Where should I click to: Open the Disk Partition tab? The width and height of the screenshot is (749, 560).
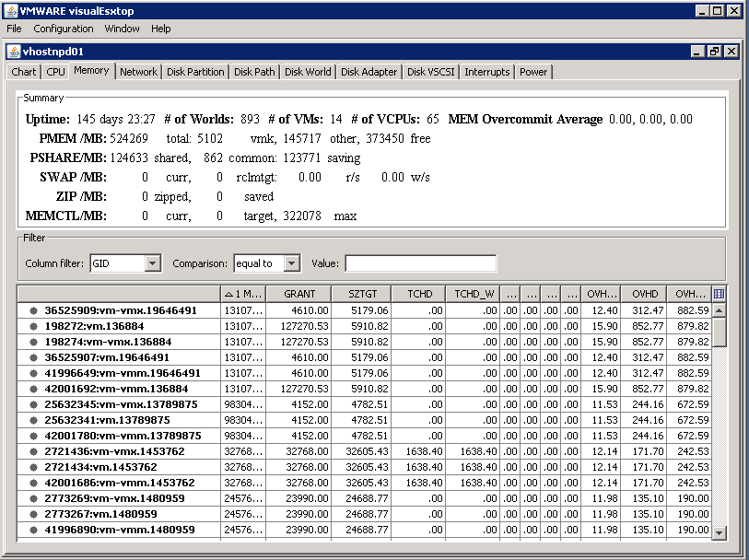(195, 72)
